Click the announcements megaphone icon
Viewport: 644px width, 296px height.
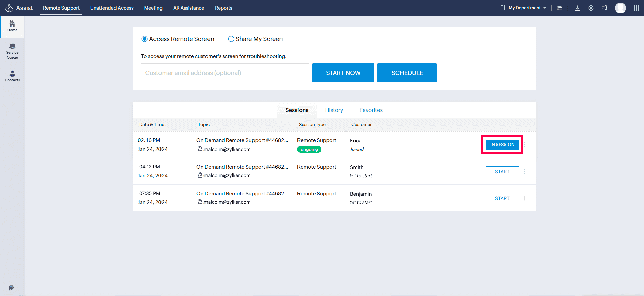click(604, 8)
